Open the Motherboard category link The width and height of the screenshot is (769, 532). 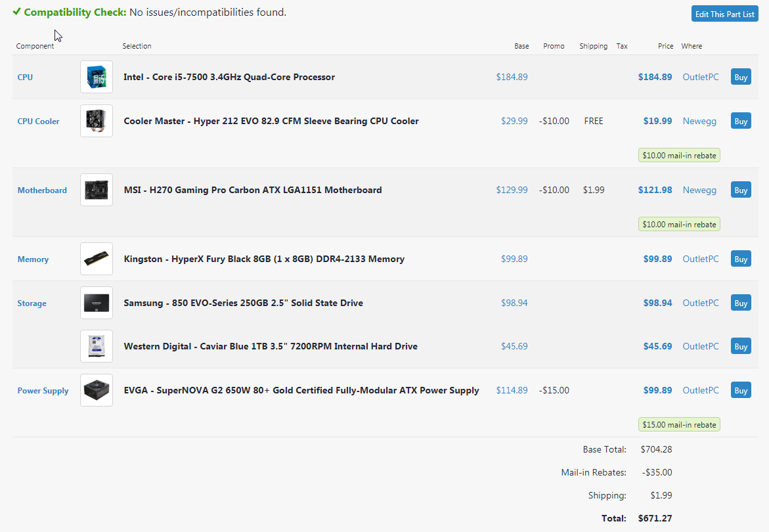pos(42,190)
